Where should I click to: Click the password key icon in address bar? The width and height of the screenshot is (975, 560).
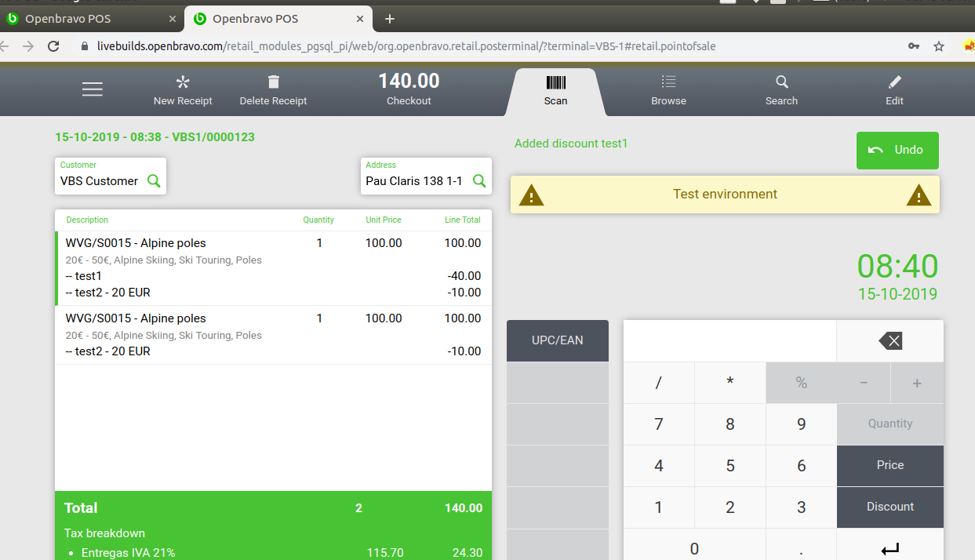[914, 46]
